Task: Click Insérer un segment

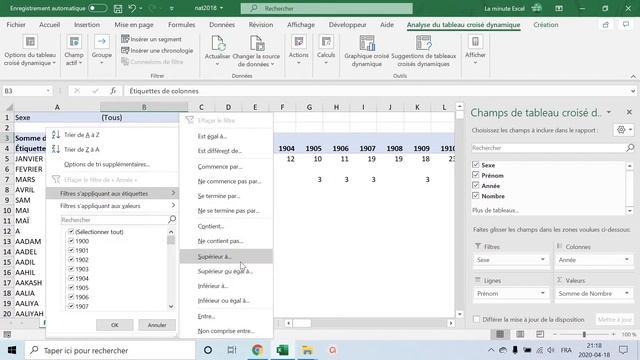Action: pos(151,39)
